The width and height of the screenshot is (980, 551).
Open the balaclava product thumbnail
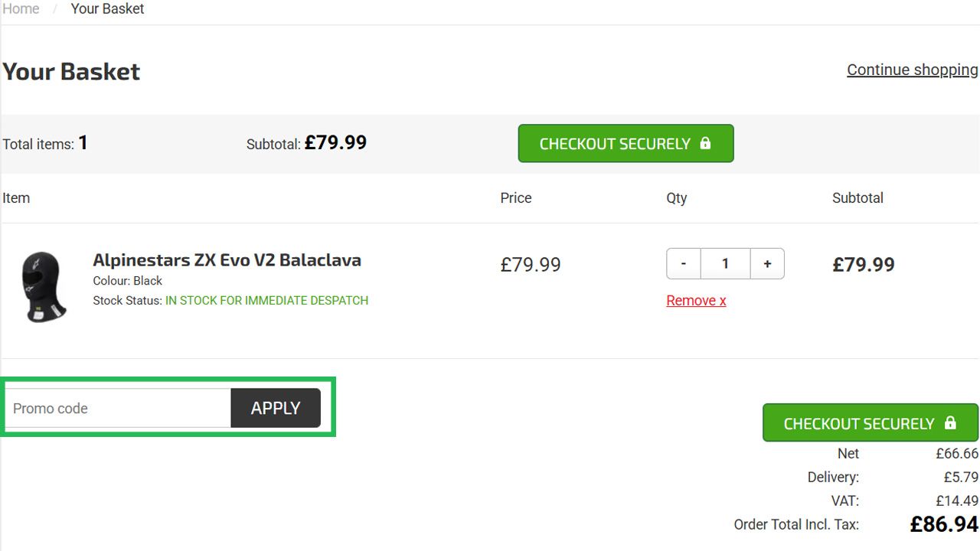click(x=44, y=287)
